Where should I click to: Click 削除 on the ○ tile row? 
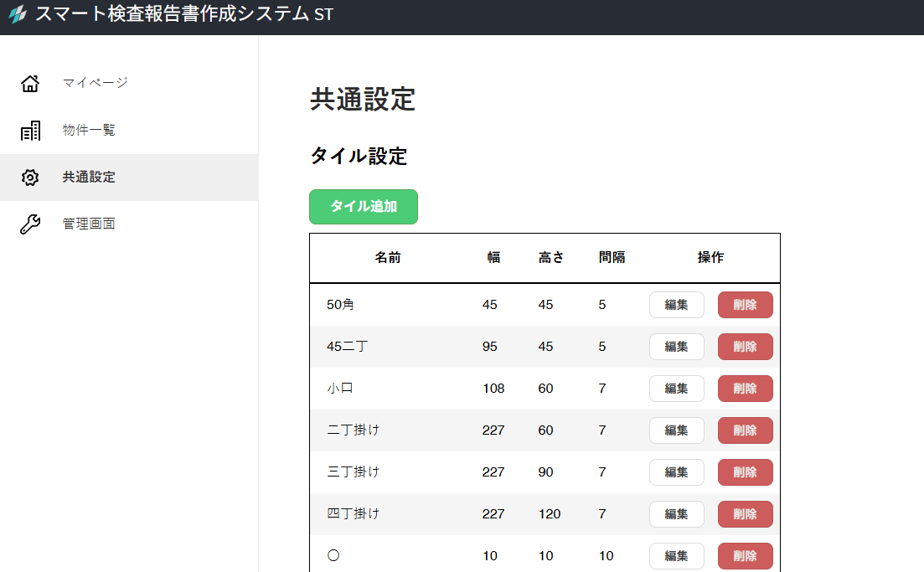[x=745, y=556]
